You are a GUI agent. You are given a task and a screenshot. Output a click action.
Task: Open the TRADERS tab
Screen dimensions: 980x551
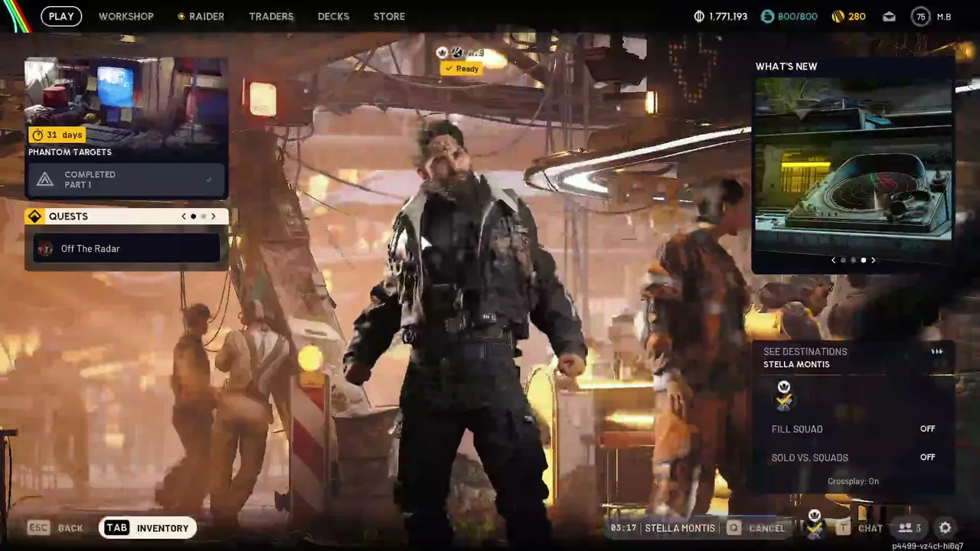[271, 16]
